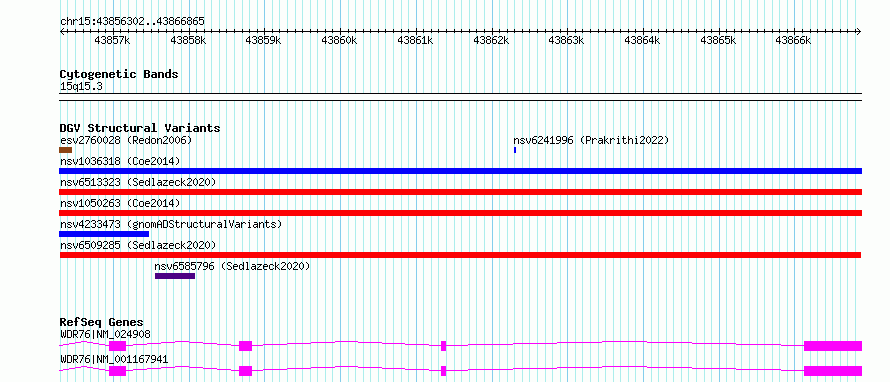Viewport: 890px width, 382px height.
Task: Open the nsv6509285 (Sedlazeck2020) label
Action: (x=138, y=245)
